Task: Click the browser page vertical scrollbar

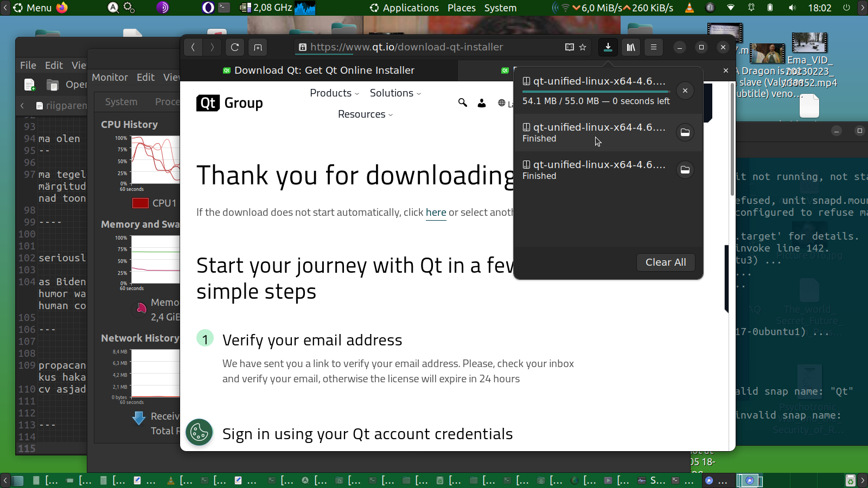Action: 732,139
